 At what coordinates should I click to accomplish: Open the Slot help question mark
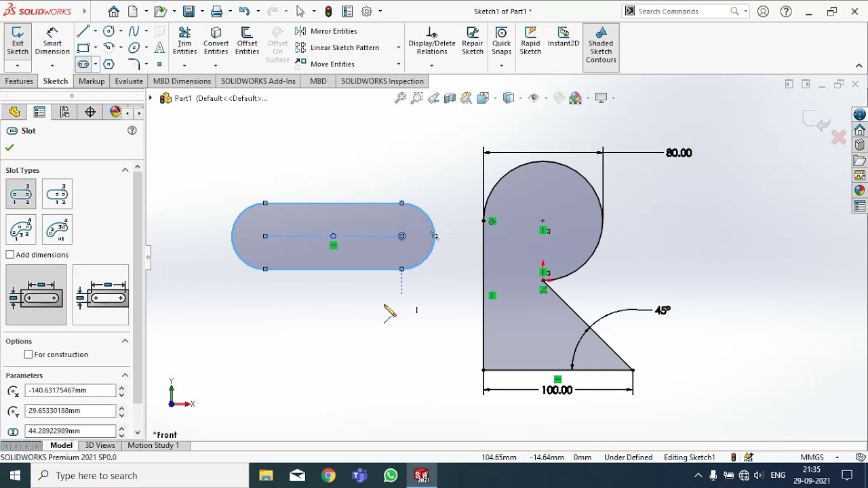(x=132, y=131)
